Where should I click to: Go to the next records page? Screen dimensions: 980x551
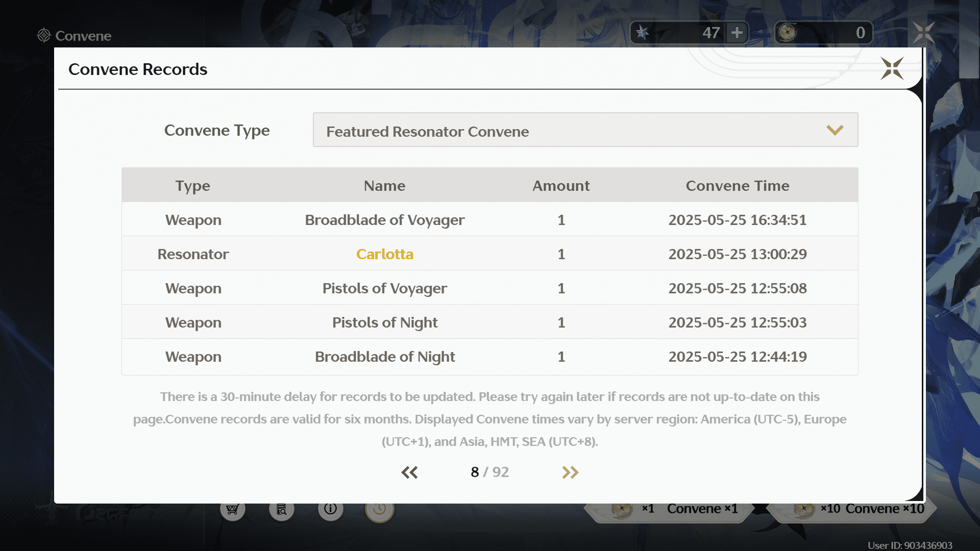click(x=570, y=472)
